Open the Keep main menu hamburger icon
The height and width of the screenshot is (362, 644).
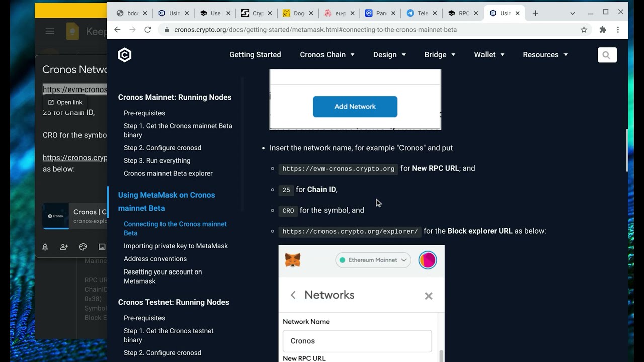[x=50, y=31]
